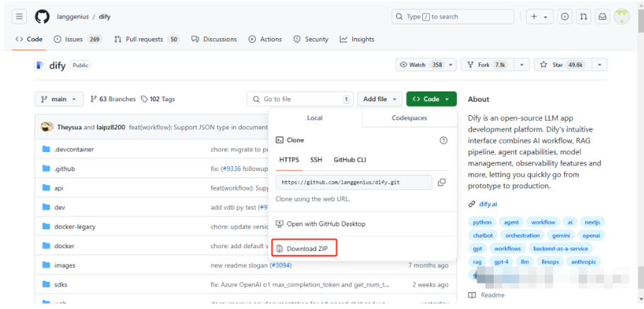Select the SSH clone option
The image size is (644, 309).
click(316, 160)
